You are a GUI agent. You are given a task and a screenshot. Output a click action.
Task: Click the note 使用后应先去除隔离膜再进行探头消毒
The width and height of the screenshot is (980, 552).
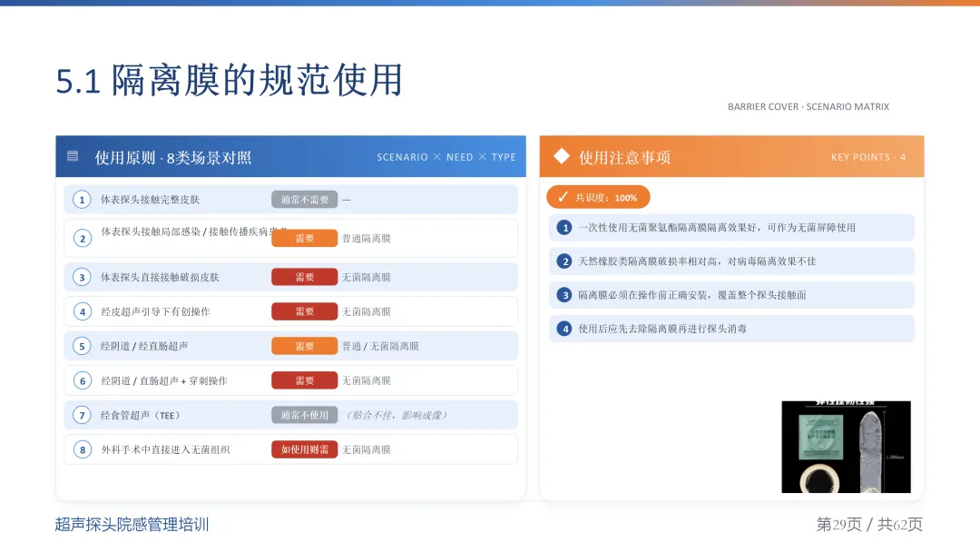(661, 329)
